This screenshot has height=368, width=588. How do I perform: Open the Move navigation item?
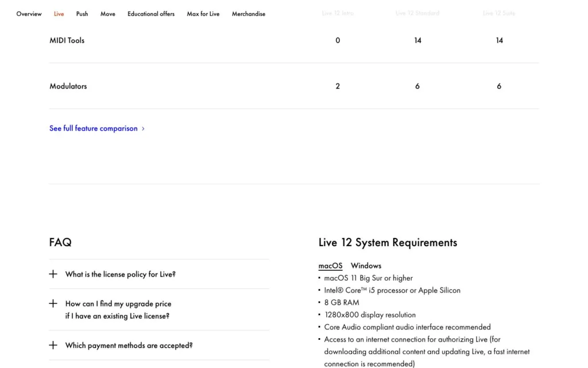click(107, 14)
